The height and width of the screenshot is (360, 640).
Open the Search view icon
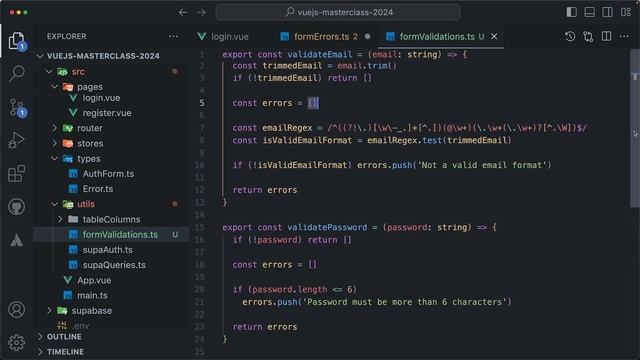point(16,73)
